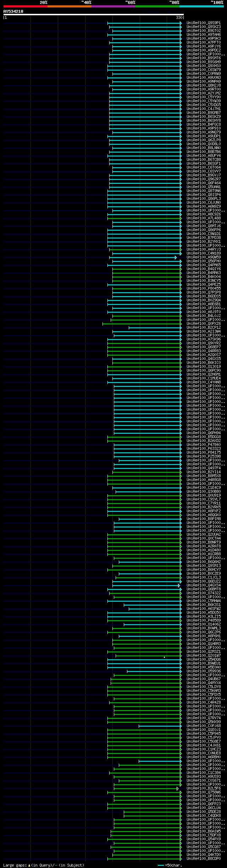Open hit UniRef100_Q9SKZ3
Viewport: 227px width, 868px height.
204,27
